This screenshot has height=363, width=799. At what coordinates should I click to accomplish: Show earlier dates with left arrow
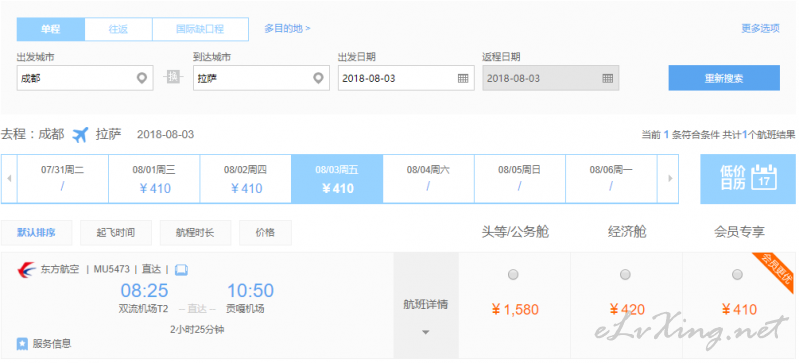pos(9,178)
